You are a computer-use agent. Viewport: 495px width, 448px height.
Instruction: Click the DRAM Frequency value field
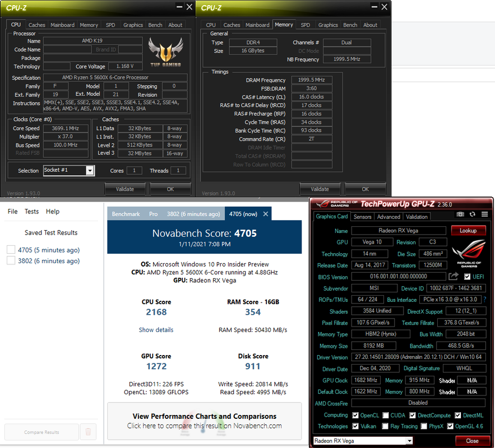[311, 80]
